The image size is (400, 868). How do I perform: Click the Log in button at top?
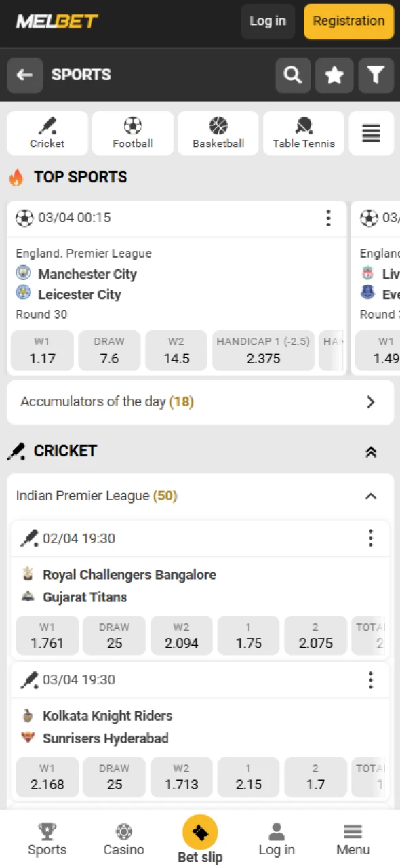point(267,21)
